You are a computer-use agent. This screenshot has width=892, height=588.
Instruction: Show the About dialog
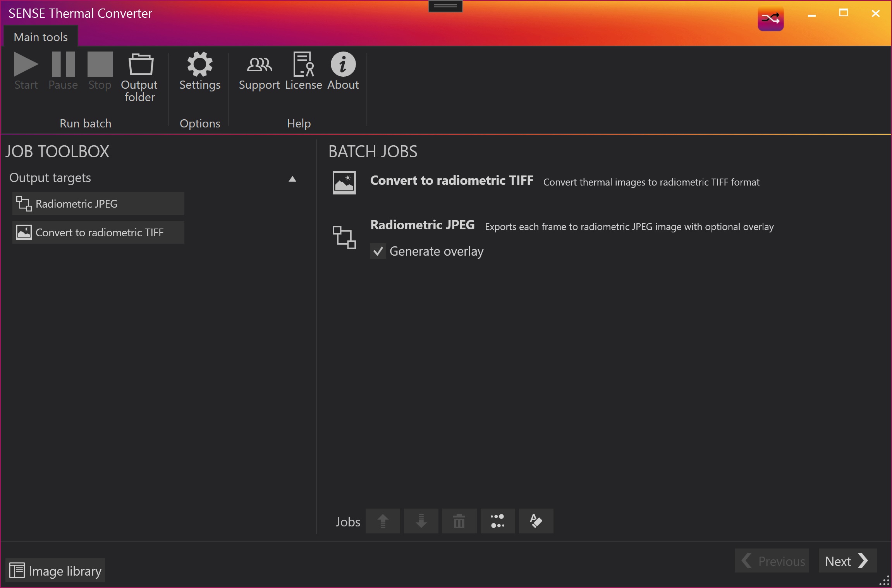(343, 71)
